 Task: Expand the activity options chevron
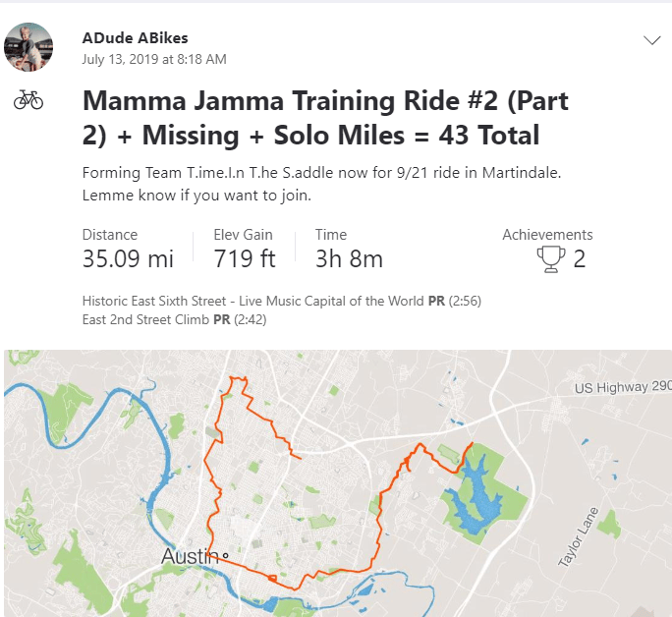click(x=651, y=40)
